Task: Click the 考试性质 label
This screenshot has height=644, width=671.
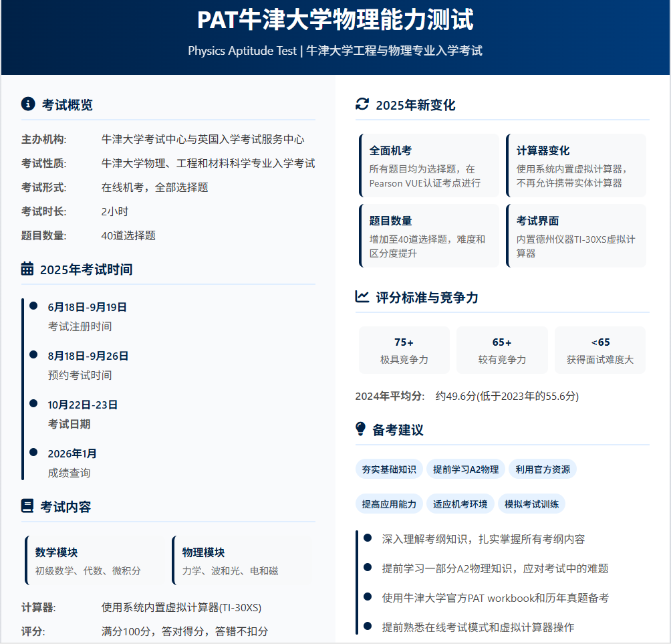Action: (x=43, y=163)
